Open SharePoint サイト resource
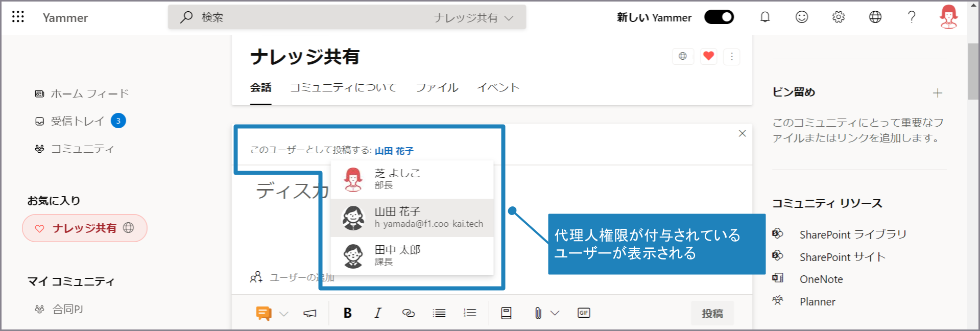This screenshot has height=331, width=980. [x=842, y=257]
